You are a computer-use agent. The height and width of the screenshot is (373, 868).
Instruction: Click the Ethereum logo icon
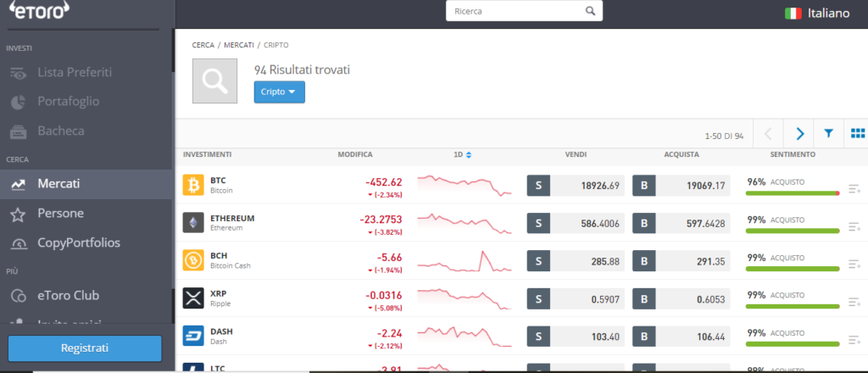coord(193,222)
